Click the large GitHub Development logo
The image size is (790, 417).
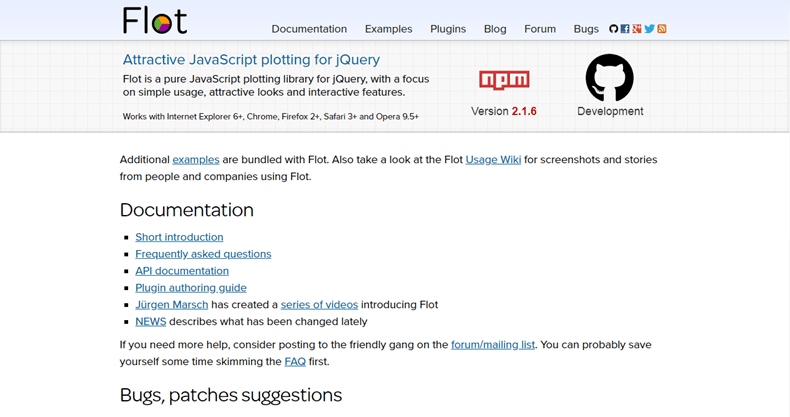(610, 77)
